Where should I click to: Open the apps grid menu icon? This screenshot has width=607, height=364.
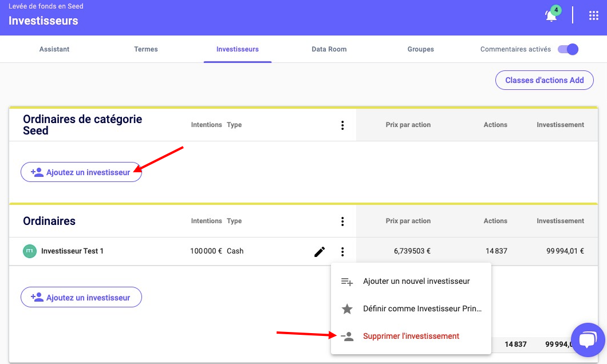[594, 15]
